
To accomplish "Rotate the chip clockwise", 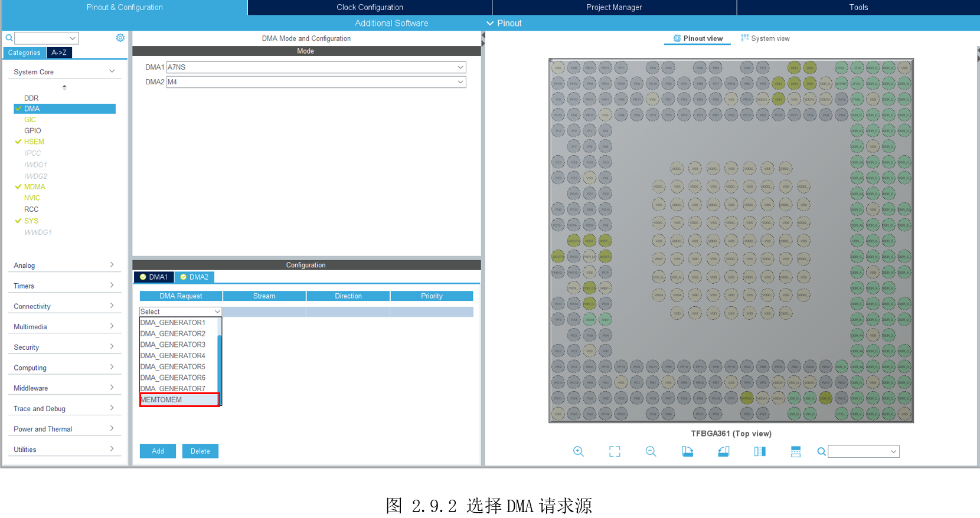I will [x=687, y=451].
